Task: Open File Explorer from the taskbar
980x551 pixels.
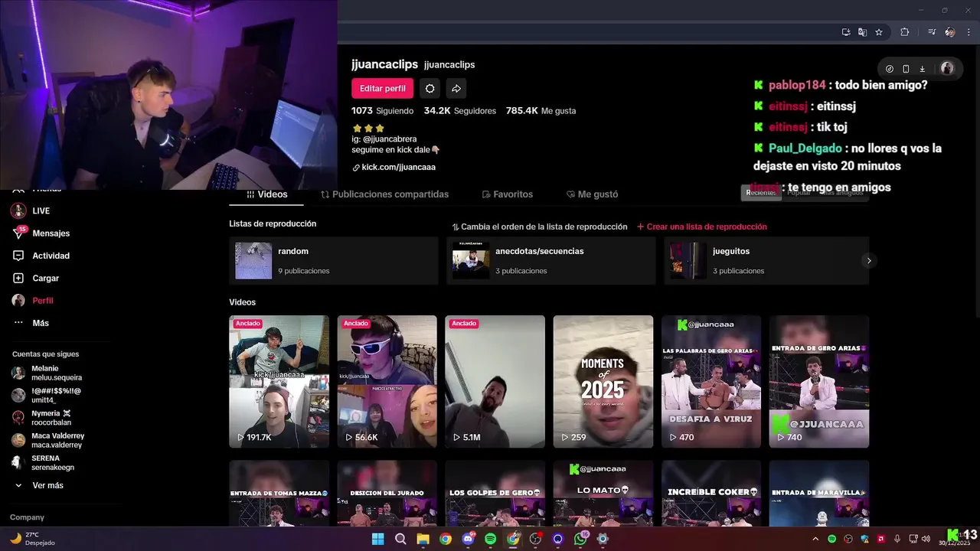Action: 423,539
